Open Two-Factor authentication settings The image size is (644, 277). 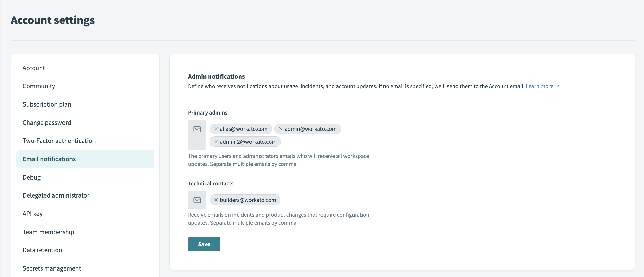pyautogui.click(x=59, y=141)
